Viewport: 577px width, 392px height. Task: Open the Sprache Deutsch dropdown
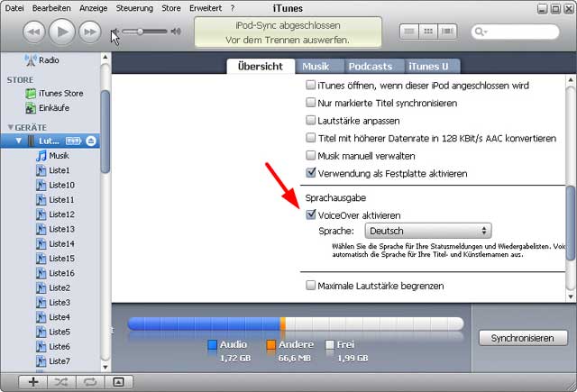(x=428, y=231)
